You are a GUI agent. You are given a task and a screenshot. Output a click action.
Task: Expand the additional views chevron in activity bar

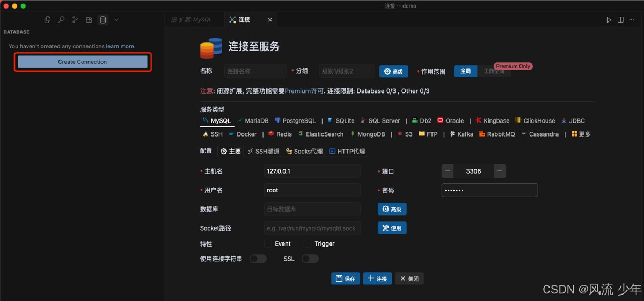click(116, 20)
